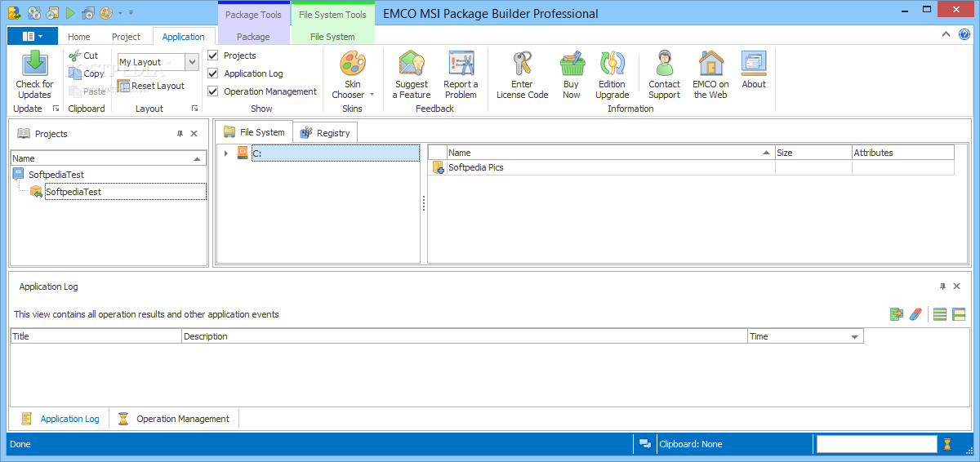The height and width of the screenshot is (462, 980).
Task: Collapse the ribbon with the chevron
Action: click(946, 34)
